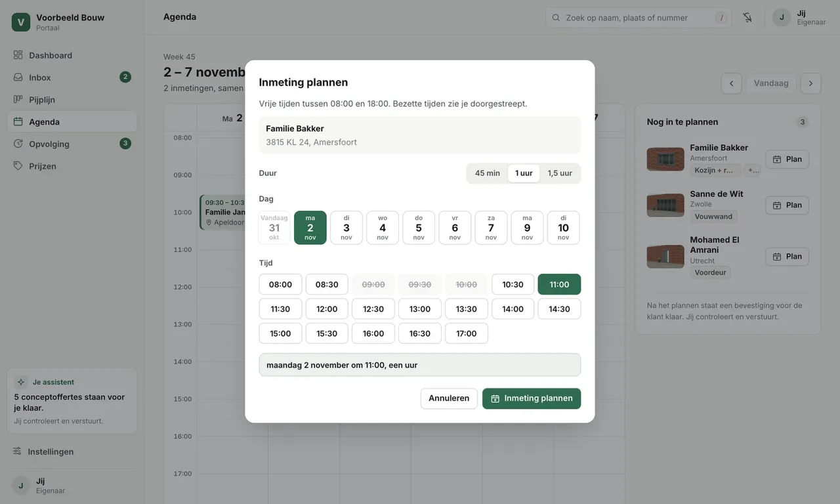This screenshot has width=840, height=504.
Task: Click the Prijzen tag icon
Action: pos(18,166)
